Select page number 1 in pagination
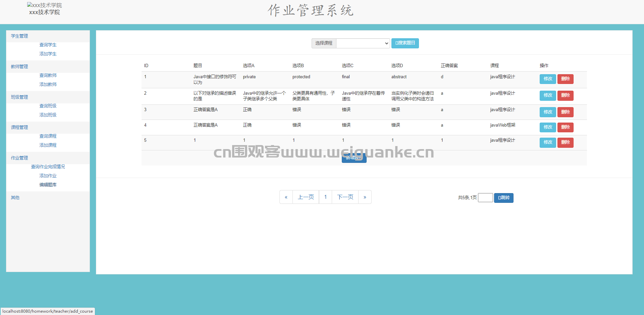The width and height of the screenshot is (644, 315). pyautogui.click(x=325, y=197)
